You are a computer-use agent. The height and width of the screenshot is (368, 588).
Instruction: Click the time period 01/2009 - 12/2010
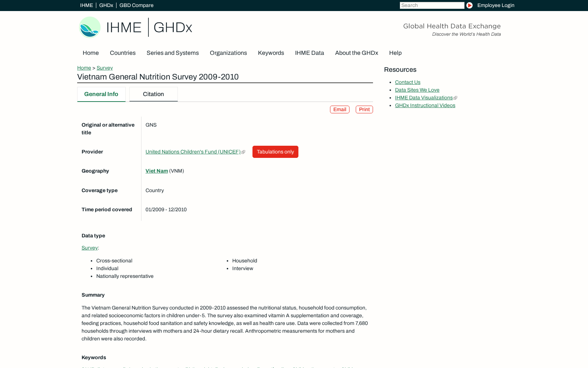[166, 209]
